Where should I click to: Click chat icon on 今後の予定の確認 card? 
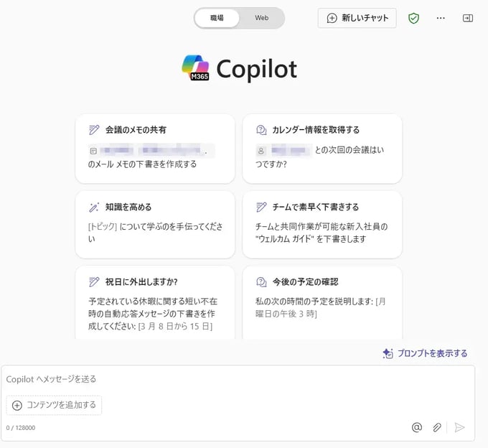pos(261,282)
